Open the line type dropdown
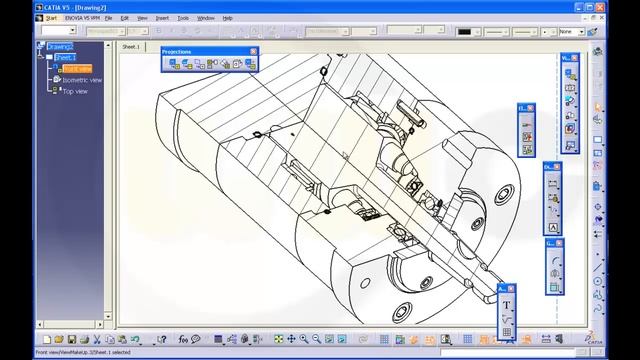The width and height of the screenshot is (640, 360). point(525,31)
